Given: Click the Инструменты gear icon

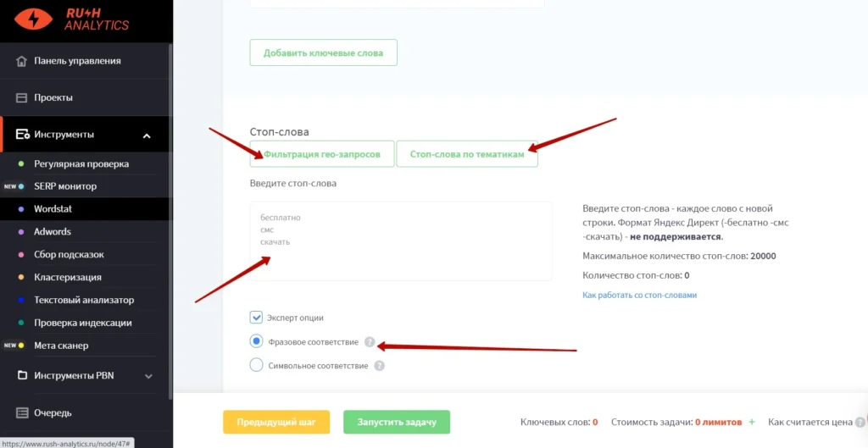Looking at the screenshot, I should click(x=22, y=135).
